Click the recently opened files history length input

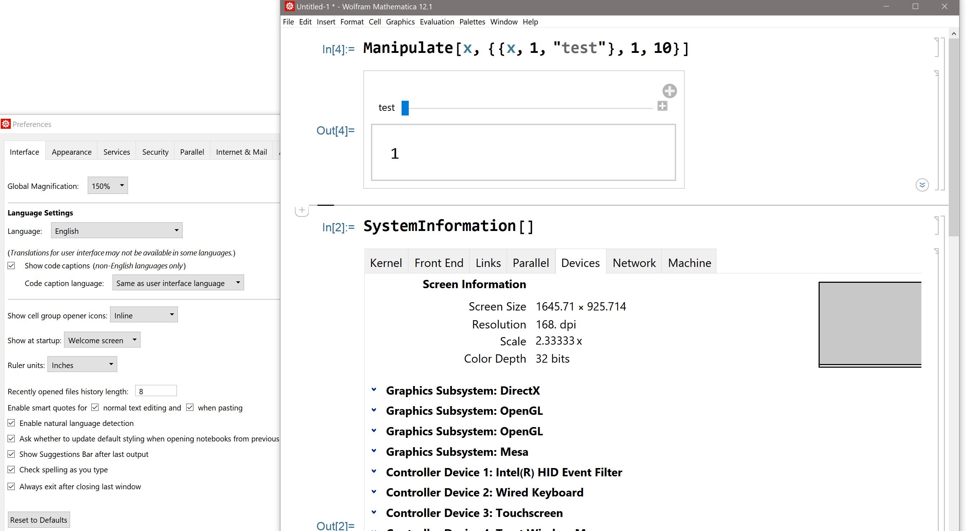156,391
